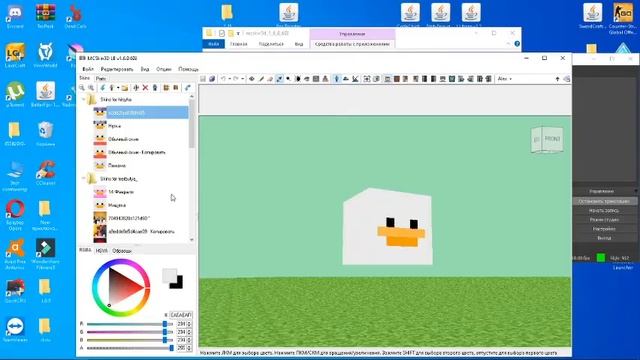
Task: Collapse the second Skins folder in tree
Action: point(84,178)
